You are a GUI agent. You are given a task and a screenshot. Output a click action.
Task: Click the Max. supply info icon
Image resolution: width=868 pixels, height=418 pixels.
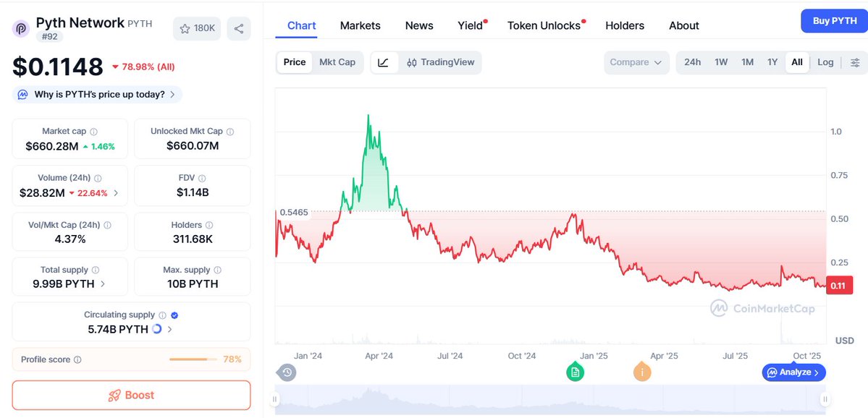(218, 270)
